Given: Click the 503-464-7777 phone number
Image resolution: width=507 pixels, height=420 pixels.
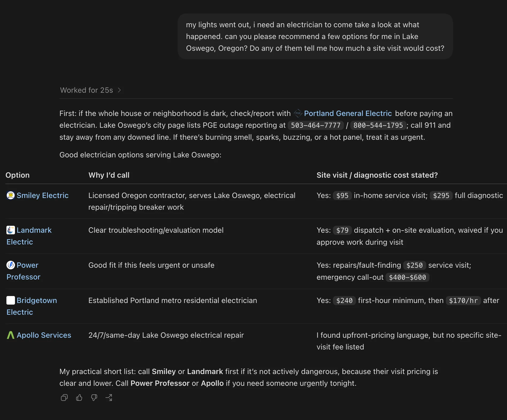Looking at the screenshot, I should [316, 125].
